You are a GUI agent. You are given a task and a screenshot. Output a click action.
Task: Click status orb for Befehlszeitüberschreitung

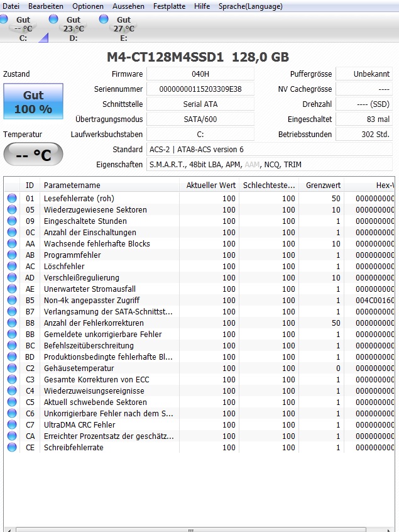coord(12,345)
